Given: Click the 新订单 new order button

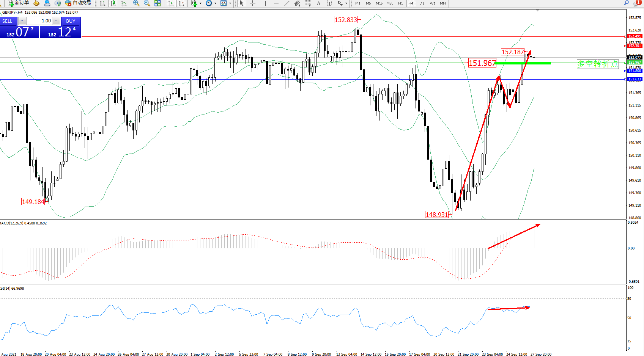Looking at the screenshot, I should click(x=18, y=3).
